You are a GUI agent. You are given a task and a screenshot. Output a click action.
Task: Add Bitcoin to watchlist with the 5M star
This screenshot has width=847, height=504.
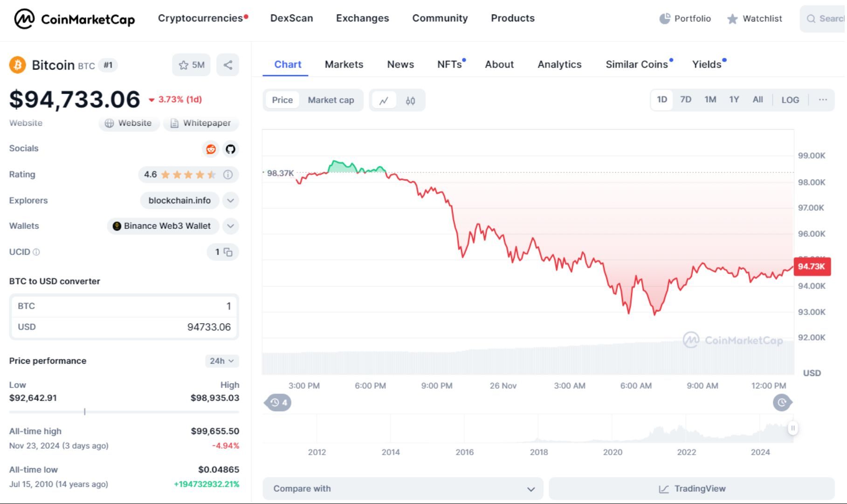191,65
